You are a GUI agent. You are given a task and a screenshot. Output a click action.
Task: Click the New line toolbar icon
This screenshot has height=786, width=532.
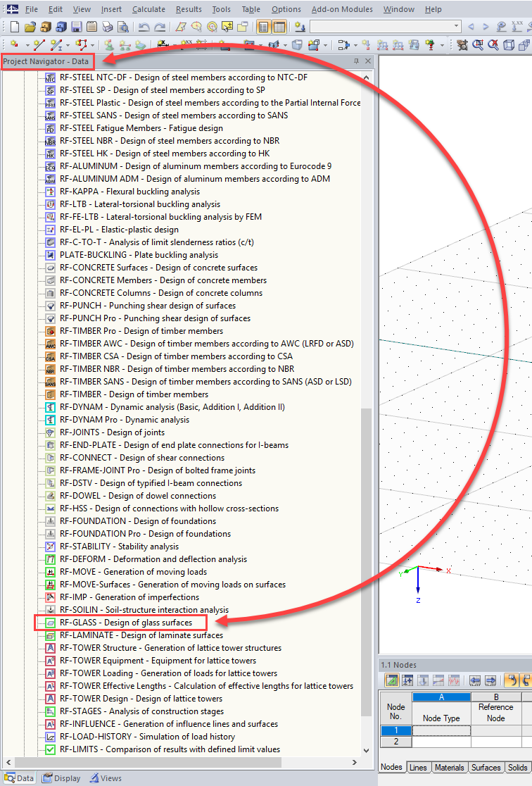coord(38,44)
